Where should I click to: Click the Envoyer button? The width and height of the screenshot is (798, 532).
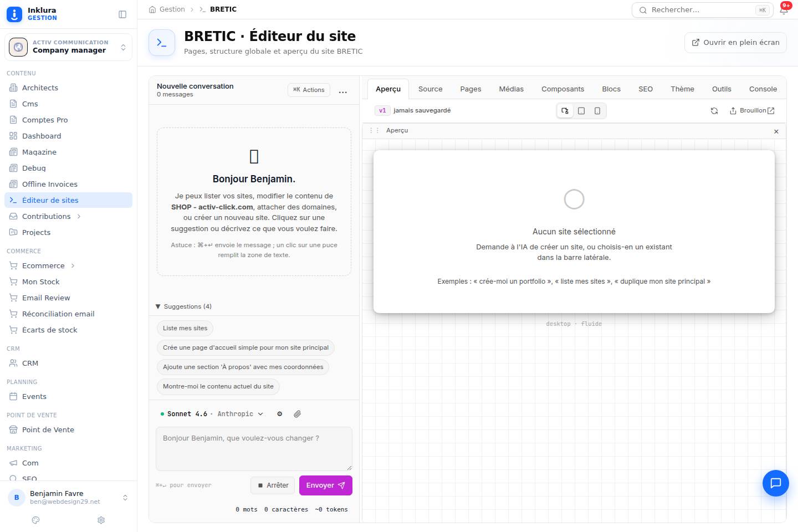(x=326, y=485)
